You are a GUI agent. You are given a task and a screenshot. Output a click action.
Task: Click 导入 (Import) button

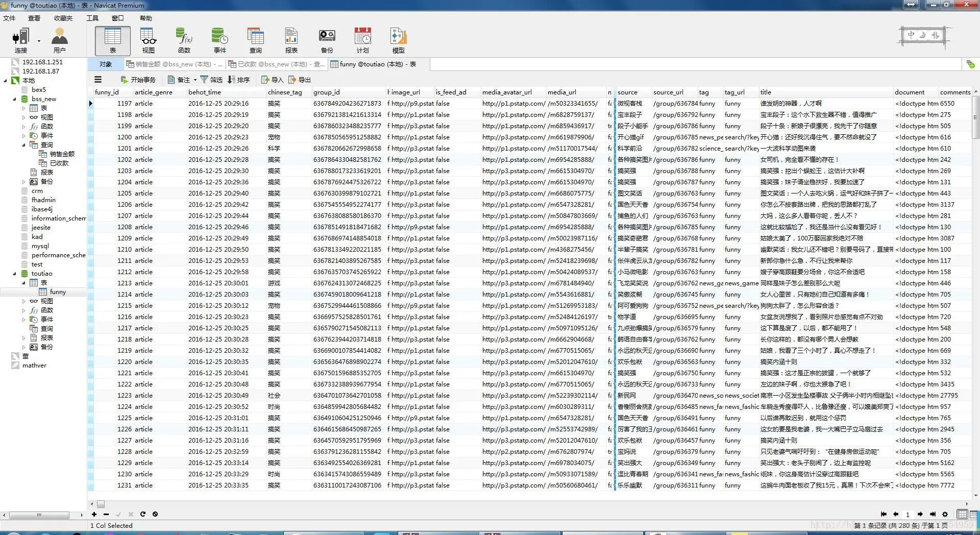(272, 80)
